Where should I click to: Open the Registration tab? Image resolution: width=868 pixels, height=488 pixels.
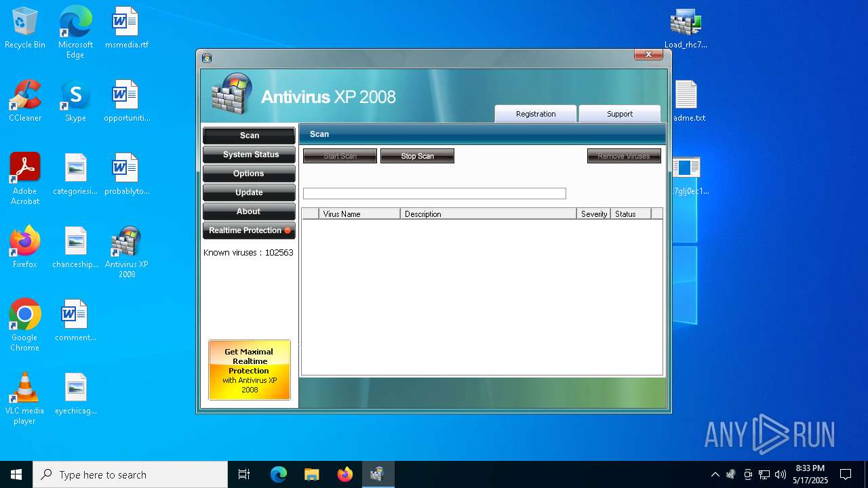click(x=536, y=114)
